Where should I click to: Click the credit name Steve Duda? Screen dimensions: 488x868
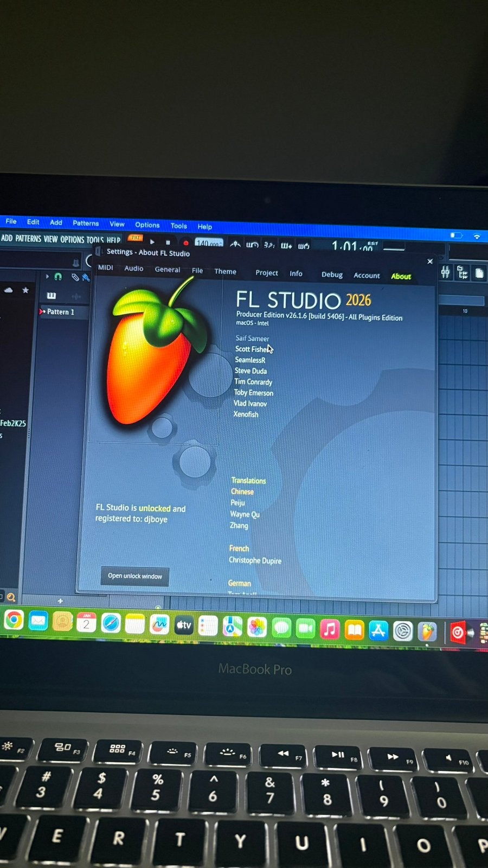click(x=251, y=371)
